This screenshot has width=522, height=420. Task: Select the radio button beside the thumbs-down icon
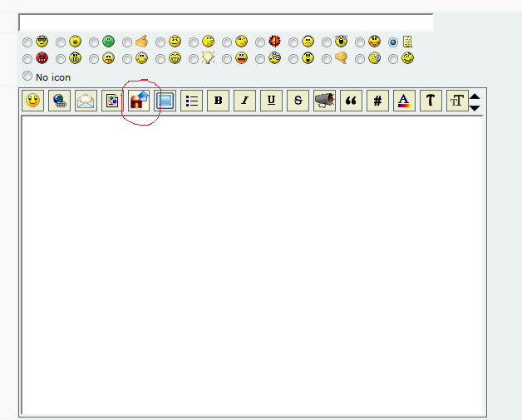(x=327, y=59)
